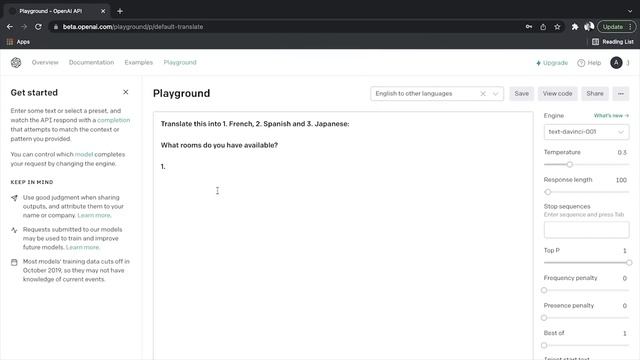Click the paper plane sharing icon
Image resolution: width=640 pixels, height=360 pixels.
coord(14,198)
